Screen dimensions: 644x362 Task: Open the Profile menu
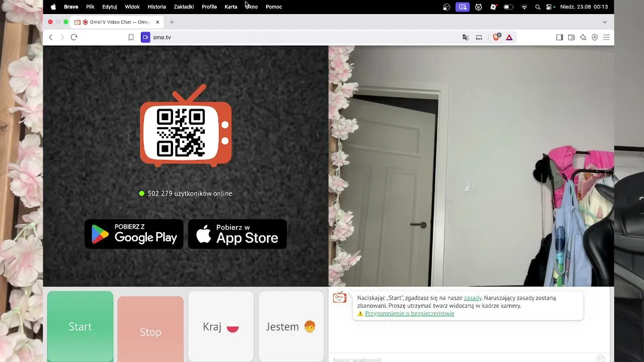pos(209,7)
